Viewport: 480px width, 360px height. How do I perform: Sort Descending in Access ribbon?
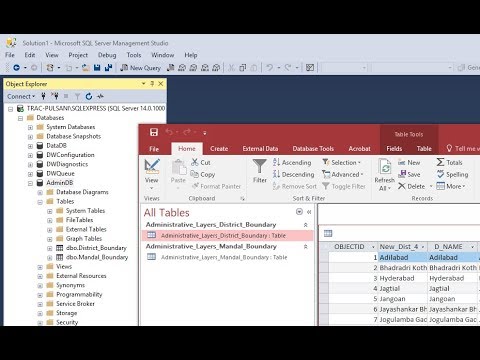coord(293,174)
